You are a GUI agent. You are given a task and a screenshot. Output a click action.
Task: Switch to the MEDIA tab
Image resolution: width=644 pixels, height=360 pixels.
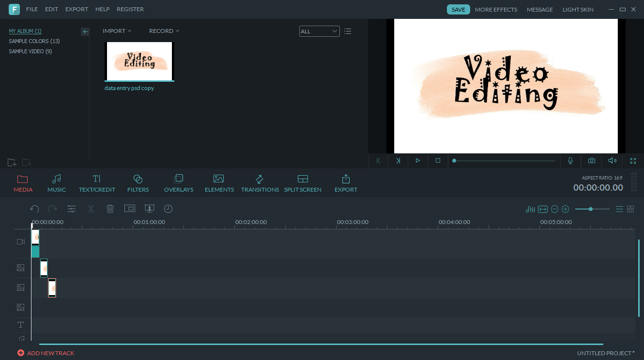tap(23, 183)
